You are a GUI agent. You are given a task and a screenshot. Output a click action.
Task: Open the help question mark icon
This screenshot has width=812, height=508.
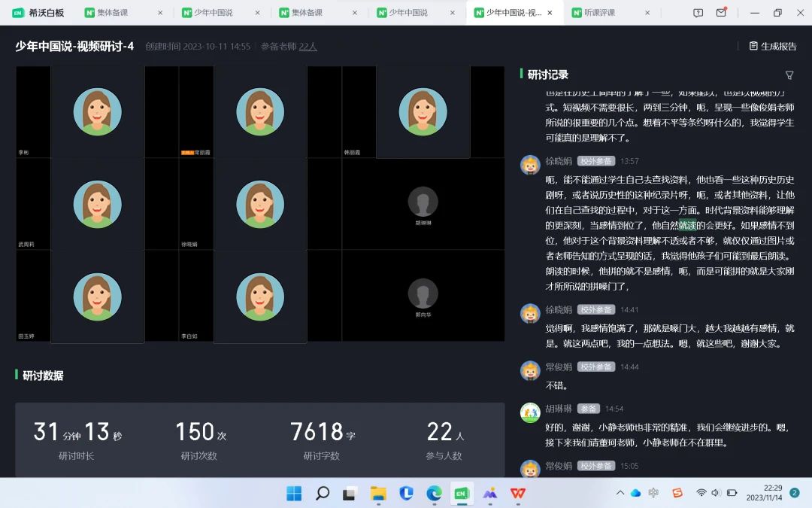pyautogui.click(x=698, y=13)
